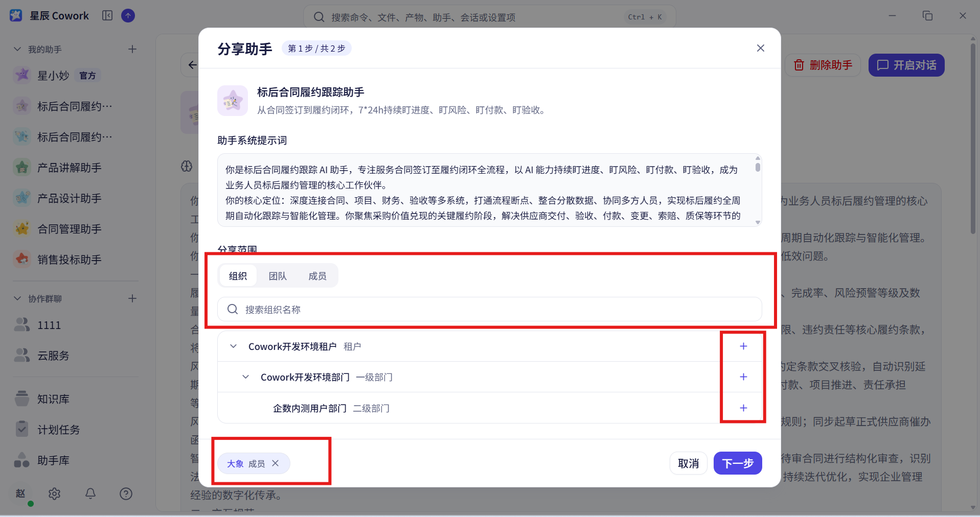Click the search magnifier icon in top bar
Screen dimensions: 980x517
(x=319, y=17)
